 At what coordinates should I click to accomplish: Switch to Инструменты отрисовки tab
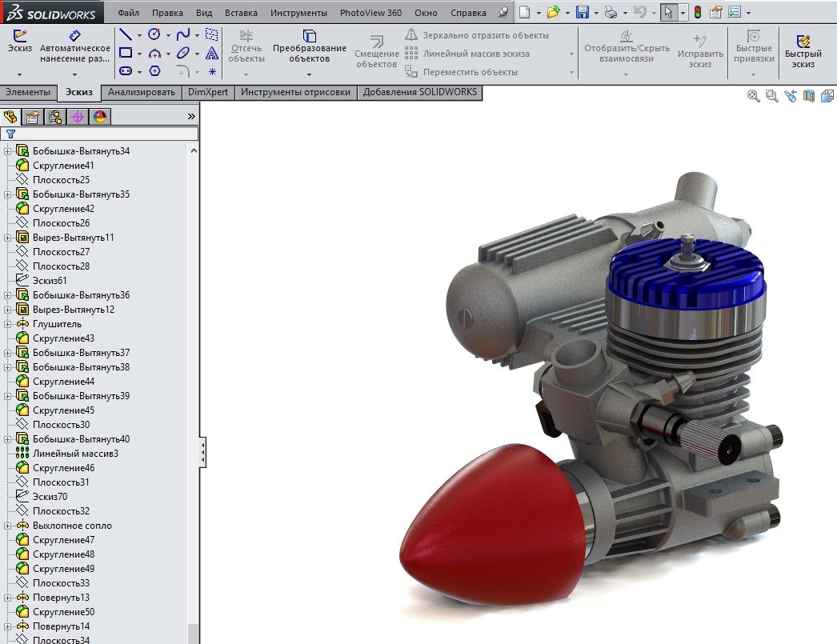tap(296, 92)
